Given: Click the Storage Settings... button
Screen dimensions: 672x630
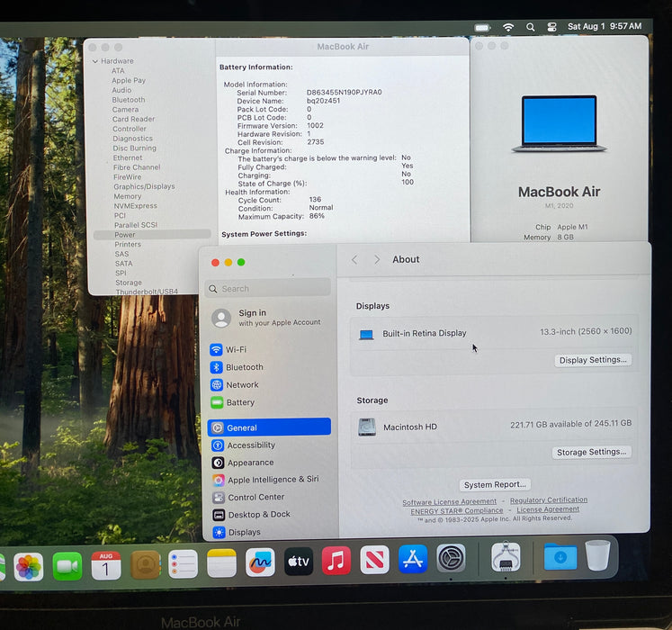Looking at the screenshot, I should [x=591, y=452].
